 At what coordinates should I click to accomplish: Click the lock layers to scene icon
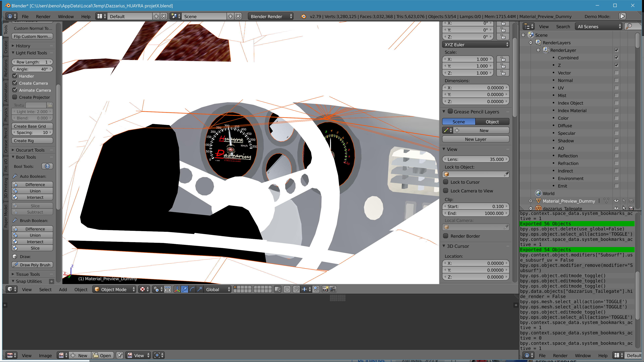click(x=278, y=289)
